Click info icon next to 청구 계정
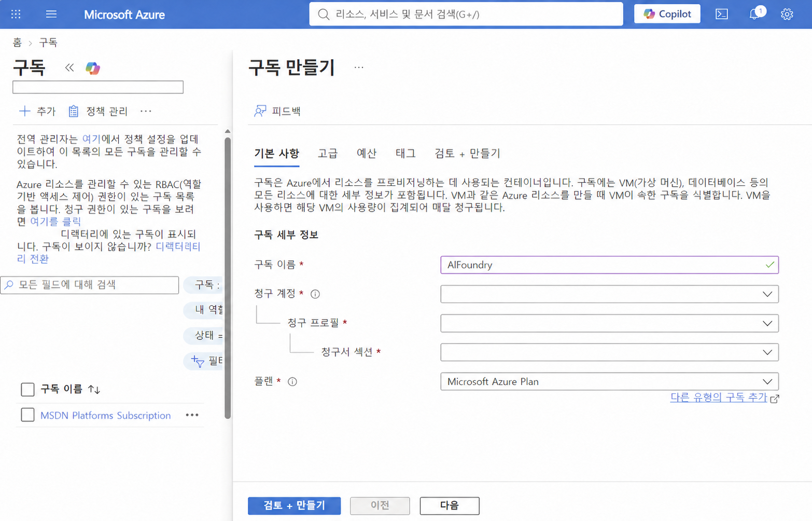The height and width of the screenshot is (521, 812). pos(315,294)
